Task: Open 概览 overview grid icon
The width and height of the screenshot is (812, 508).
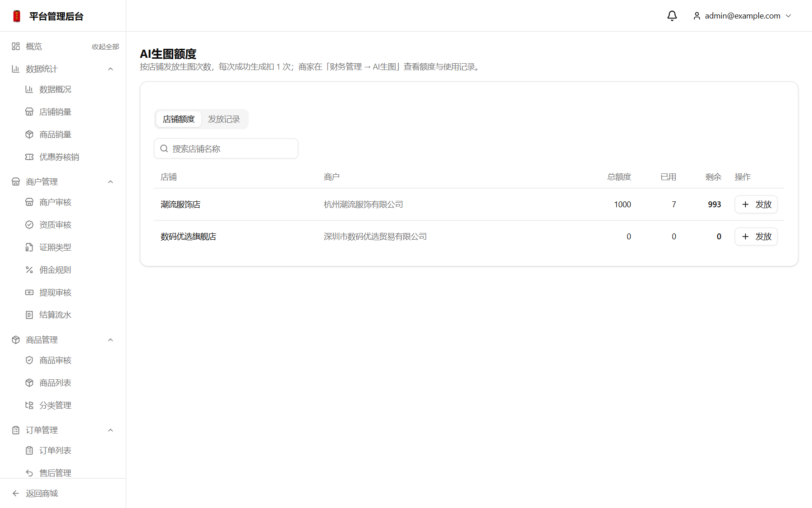Action: pos(16,46)
